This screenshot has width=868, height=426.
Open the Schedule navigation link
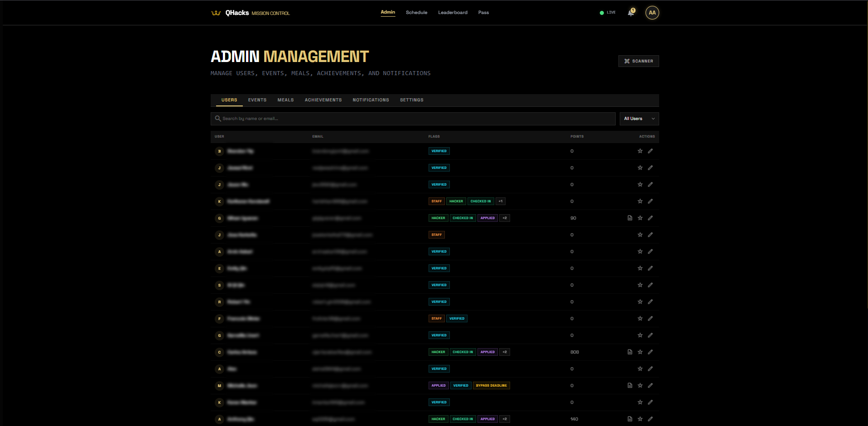pyautogui.click(x=416, y=13)
